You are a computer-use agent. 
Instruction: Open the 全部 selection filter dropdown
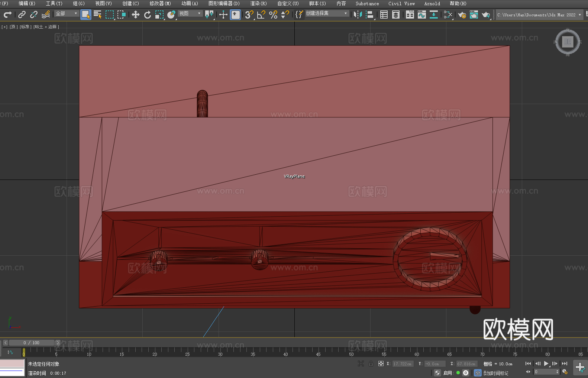(67, 13)
